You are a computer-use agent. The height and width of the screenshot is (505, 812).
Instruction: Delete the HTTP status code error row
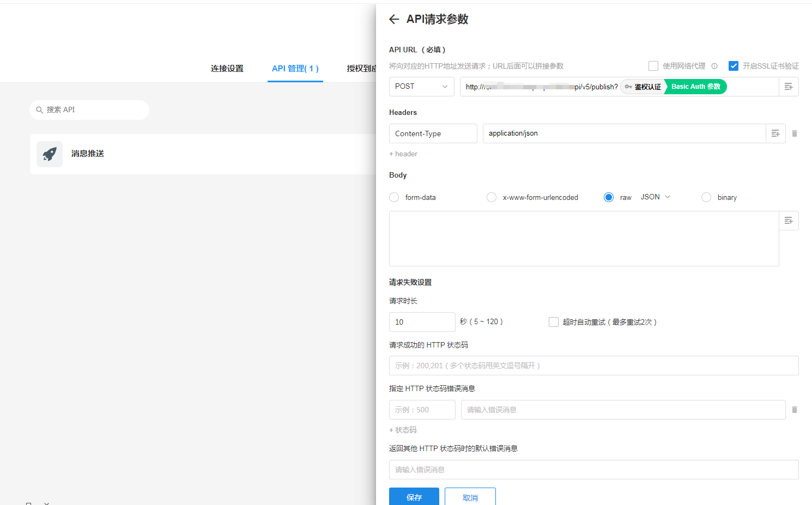tap(795, 410)
